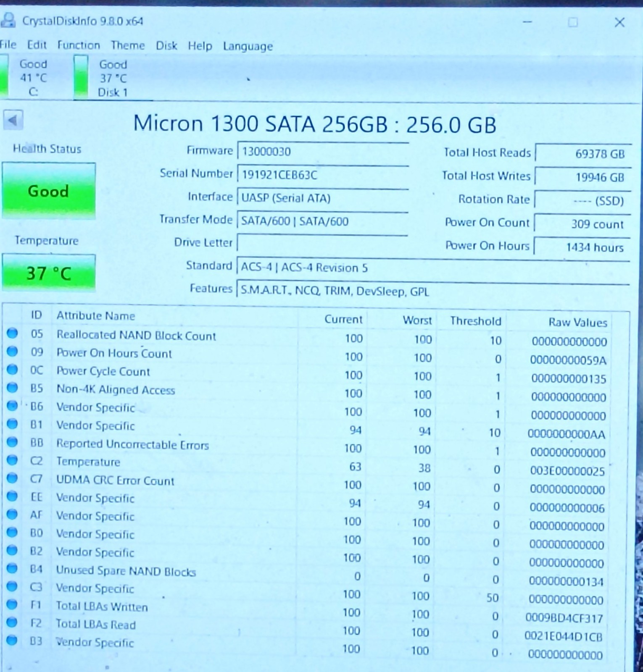Viewport: 643px width, 672px height.
Task: Click status dot for UDMA CRC Error Count
Action: (x=12, y=478)
